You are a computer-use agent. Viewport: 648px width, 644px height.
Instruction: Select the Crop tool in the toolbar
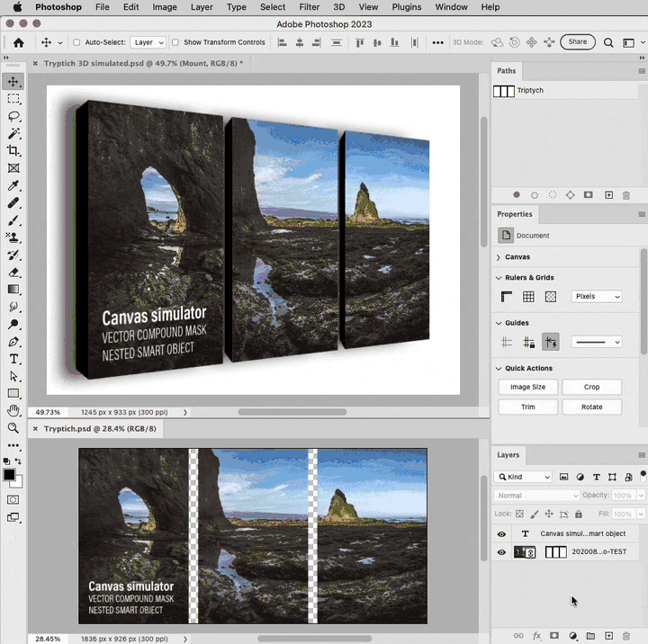point(13,151)
